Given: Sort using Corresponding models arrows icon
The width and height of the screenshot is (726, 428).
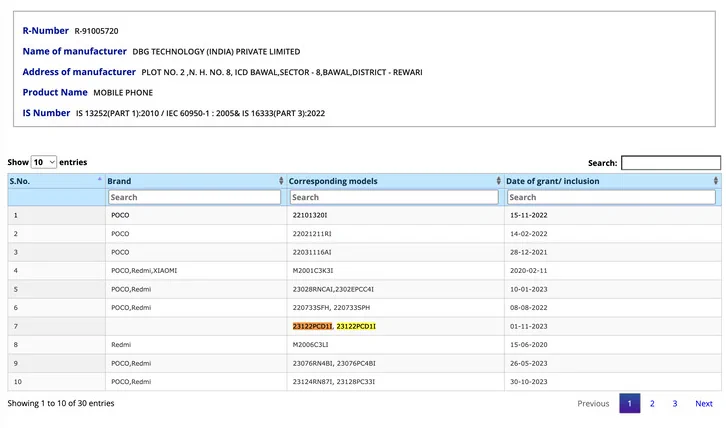Looking at the screenshot, I should [499, 181].
